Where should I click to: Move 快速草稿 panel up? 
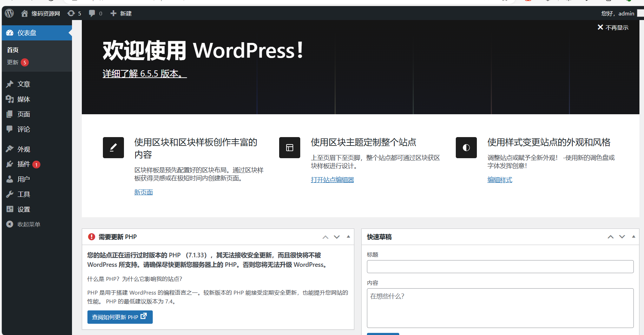[611, 237]
